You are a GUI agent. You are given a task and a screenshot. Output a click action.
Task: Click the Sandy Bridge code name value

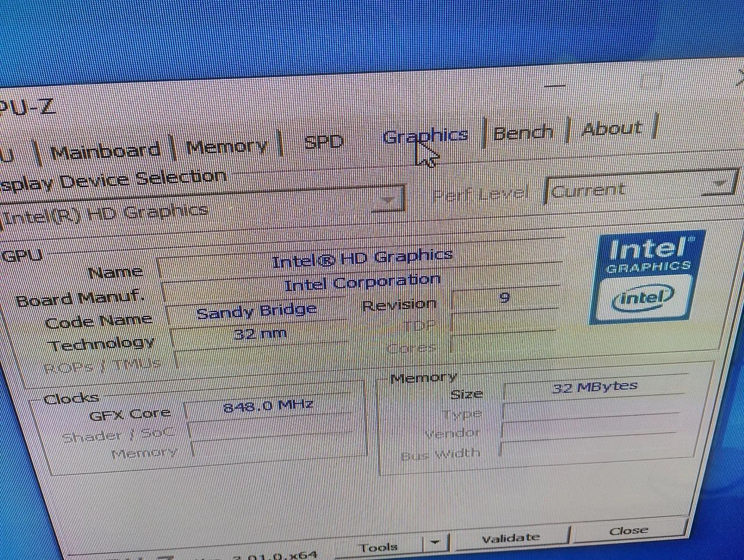click(x=256, y=311)
